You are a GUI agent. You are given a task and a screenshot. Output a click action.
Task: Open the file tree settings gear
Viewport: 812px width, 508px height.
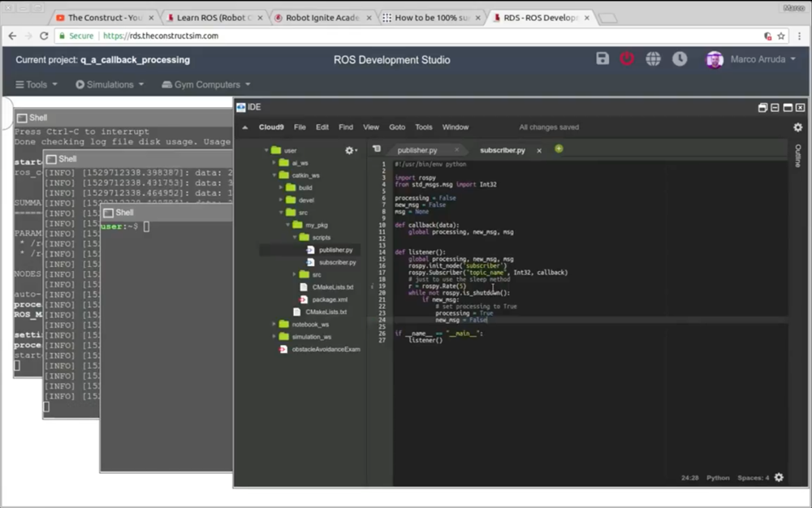click(x=351, y=150)
